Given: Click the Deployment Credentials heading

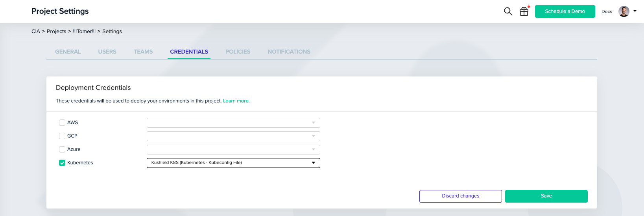Looking at the screenshot, I should pos(93,88).
